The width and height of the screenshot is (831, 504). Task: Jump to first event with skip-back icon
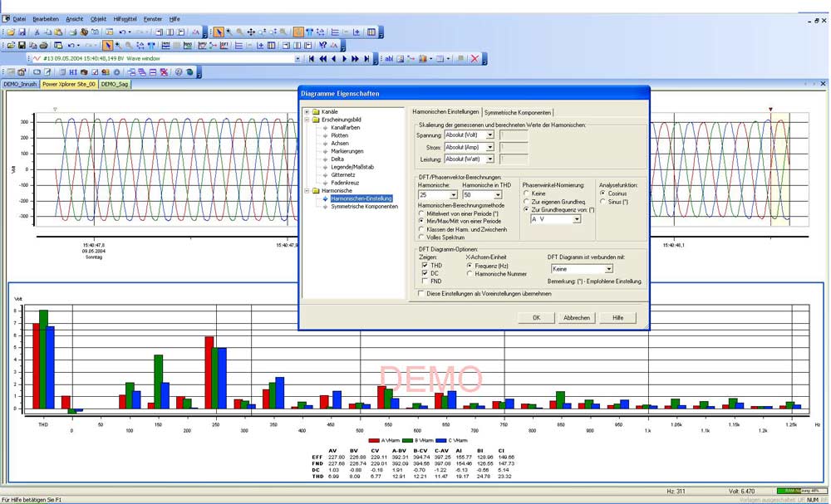coord(312,59)
